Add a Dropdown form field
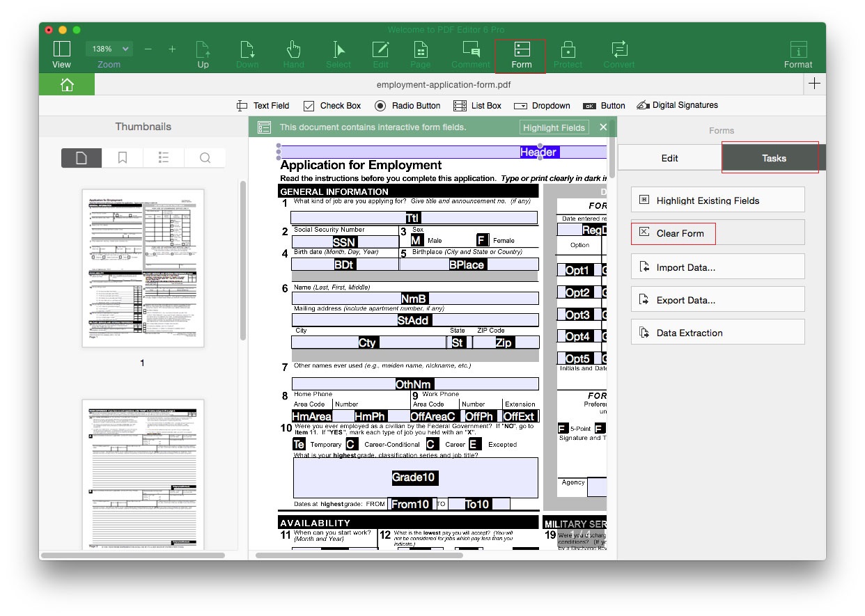This screenshot has width=865, height=616. coord(542,106)
